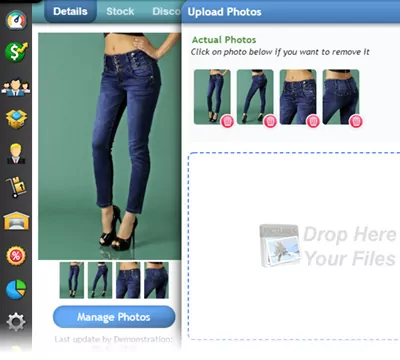Delete the first full-length jeans photo

(x=227, y=121)
